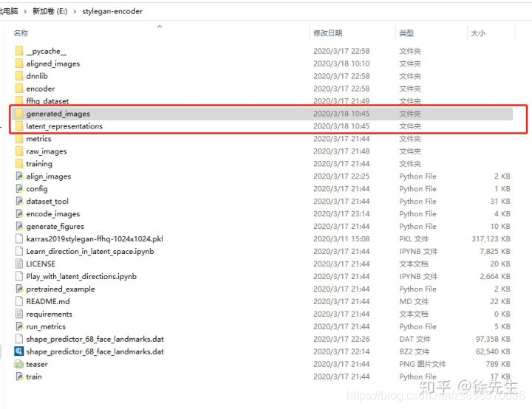Click the LICENSE text document icon
The height and width of the screenshot is (409, 532).
(x=19, y=264)
